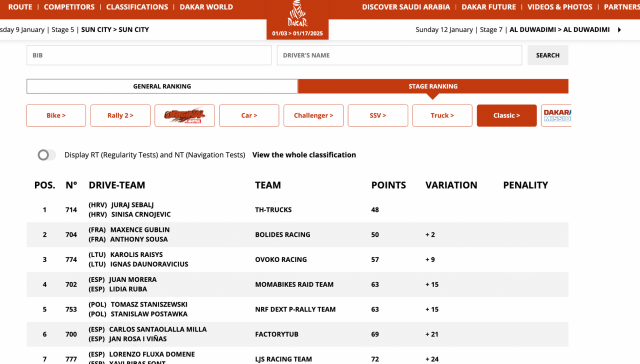This screenshot has width=640, height=364.
Task: Go to Stage 7 Al Duwadimi link
Action: [513, 30]
